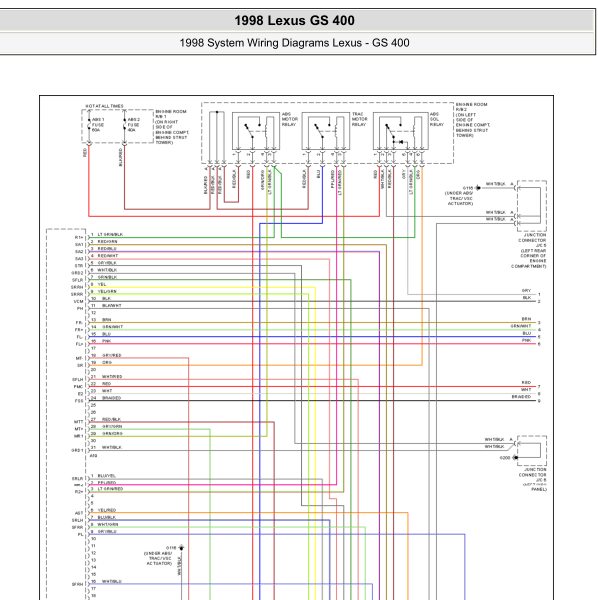This screenshot has width=598, height=600.
Task: Select the "GND2" terminal label
Action: pos(77,273)
